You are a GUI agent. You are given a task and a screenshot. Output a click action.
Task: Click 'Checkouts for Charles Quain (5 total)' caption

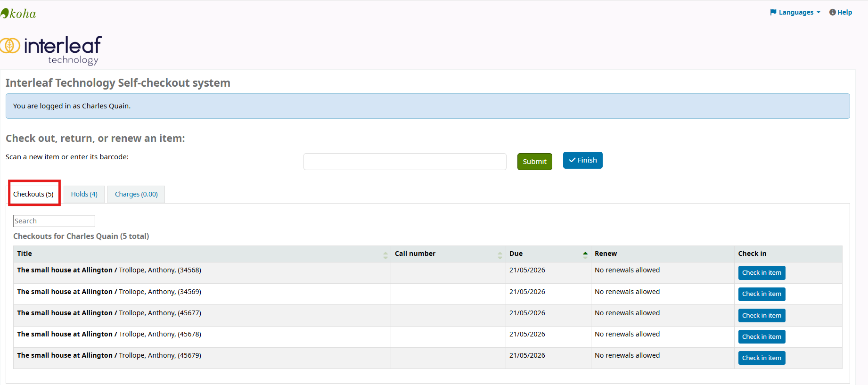(81, 236)
